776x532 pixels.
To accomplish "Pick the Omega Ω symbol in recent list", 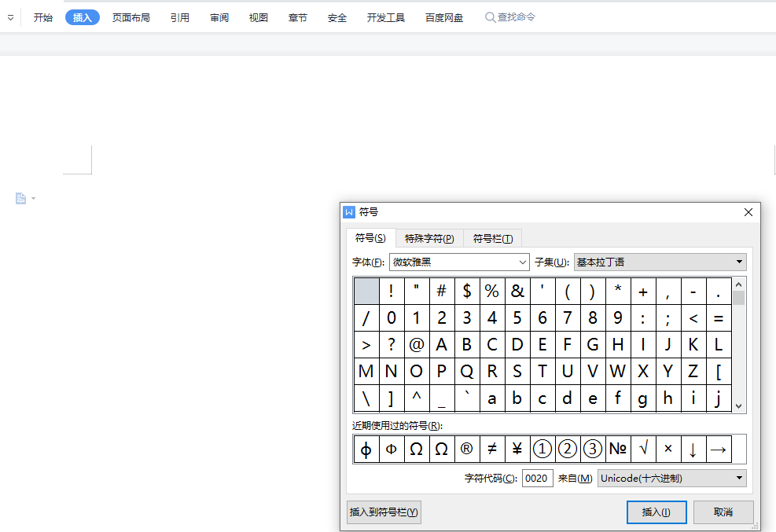I will 417,449.
